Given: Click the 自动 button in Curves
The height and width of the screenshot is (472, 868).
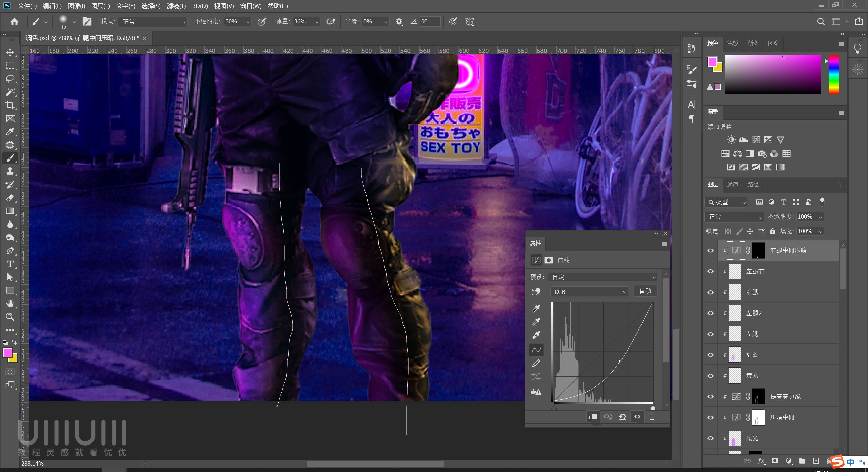Looking at the screenshot, I should click(x=645, y=291).
